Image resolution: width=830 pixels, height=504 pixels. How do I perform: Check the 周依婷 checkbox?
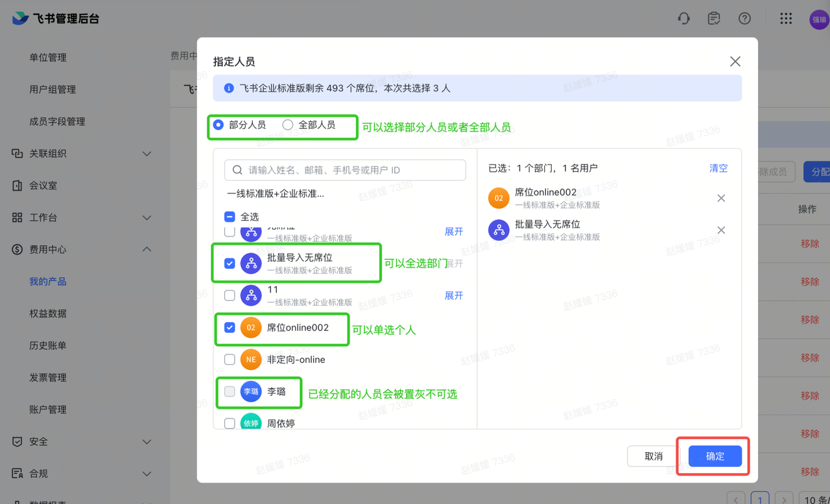(230, 424)
